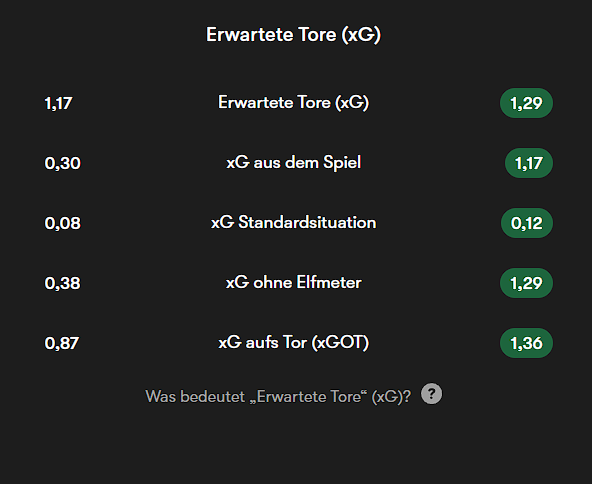
Task: Click '(xG)?' at the end of help text
Action: (391, 397)
